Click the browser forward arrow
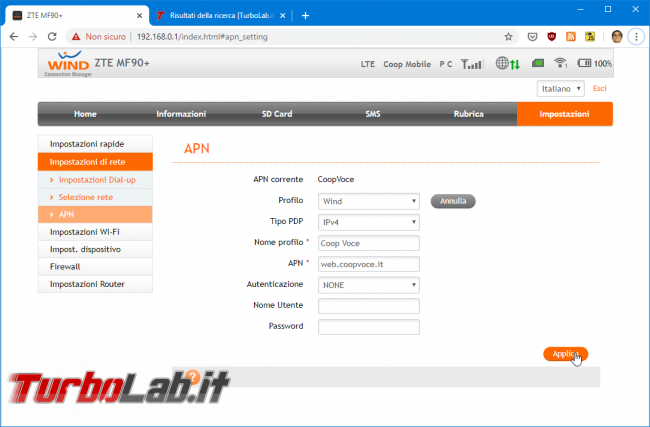 click(33, 37)
